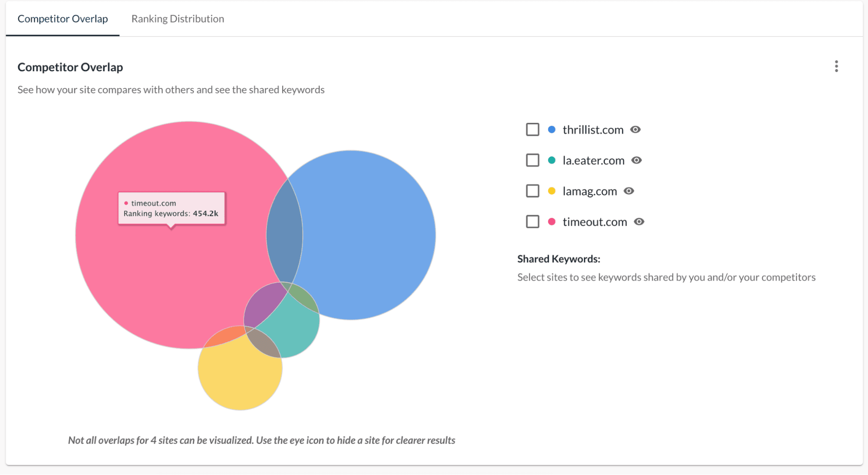The width and height of the screenshot is (868, 475).
Task: Click the timeout.com ranking keywords tooltip
Action: click(x=172, y=208)
